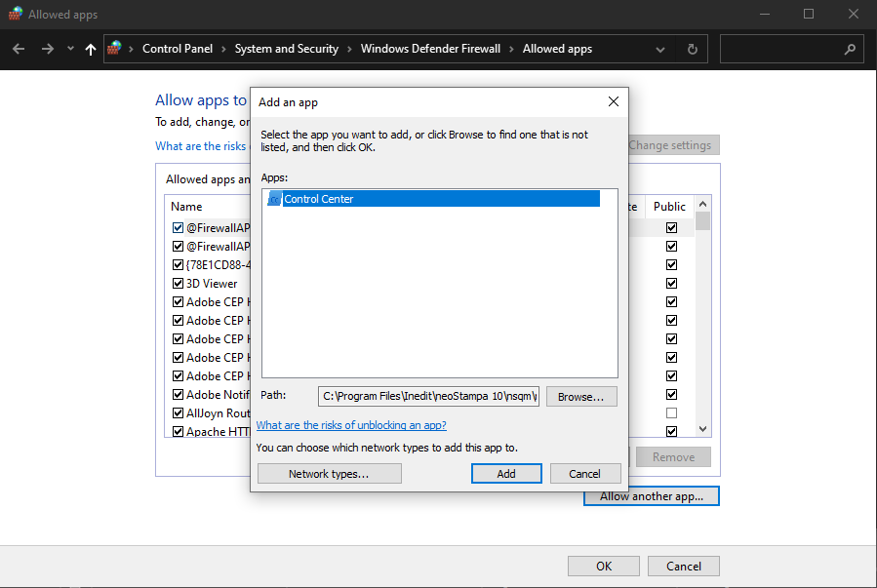Viewport: 877px width, 588px height.
Task: Open recent locations dropdown chevron
Action: point(70,49)
